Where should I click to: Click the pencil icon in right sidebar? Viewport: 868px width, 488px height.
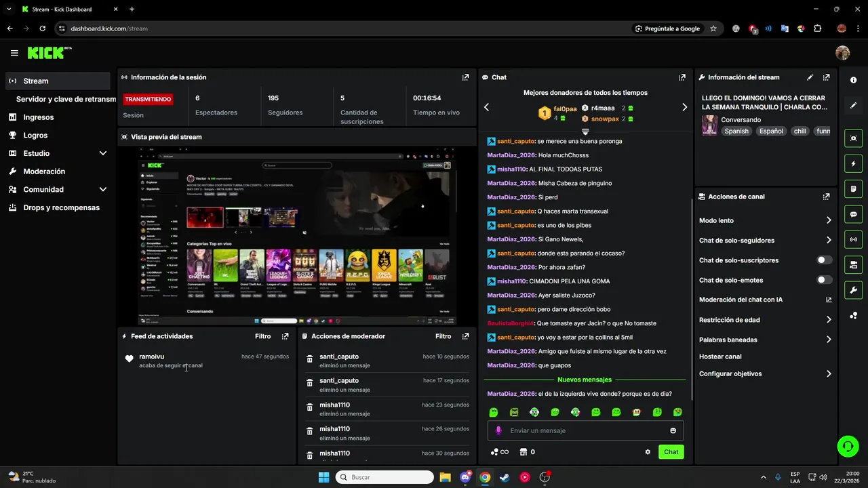tap(853, 106)
